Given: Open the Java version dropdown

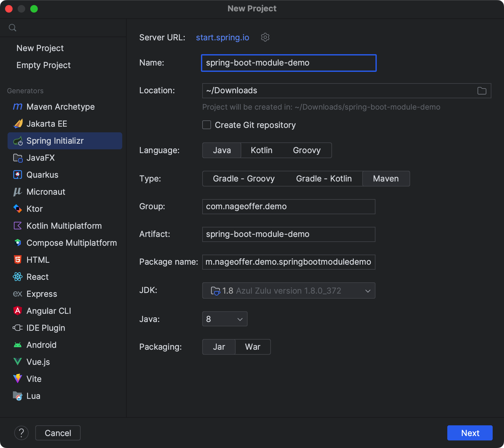Looking at the screenshot, I should coord(225,319).
